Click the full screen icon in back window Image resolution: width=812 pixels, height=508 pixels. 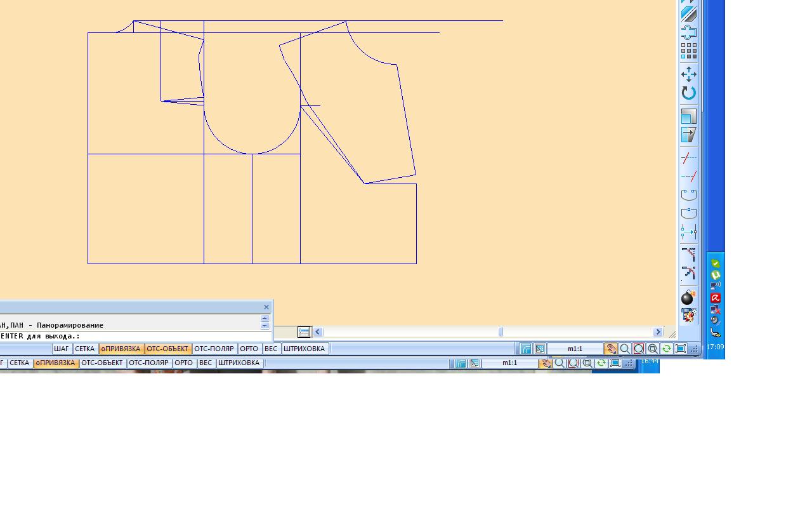tap(615, 363)
